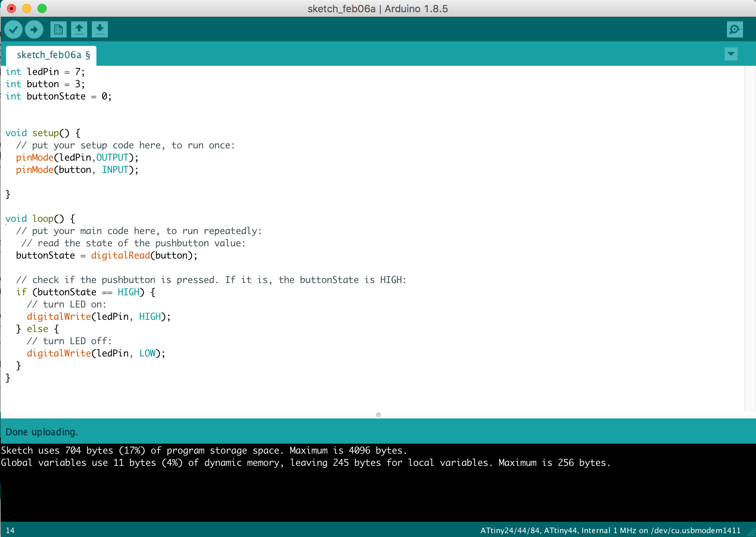Click the 'Done uploading.' status message
The image size is (756, 537).
pyautogui.click(x=42, y=432)
